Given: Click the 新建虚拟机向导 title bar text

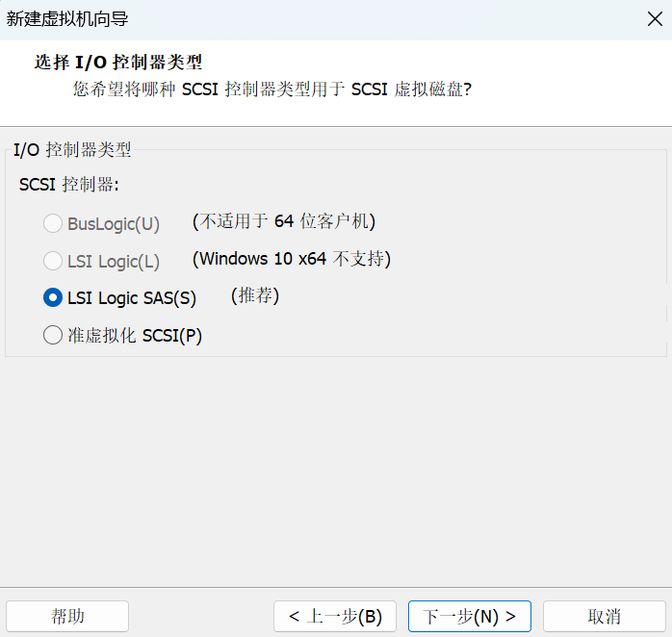Looking at the screenshot, I should point(67,18).
